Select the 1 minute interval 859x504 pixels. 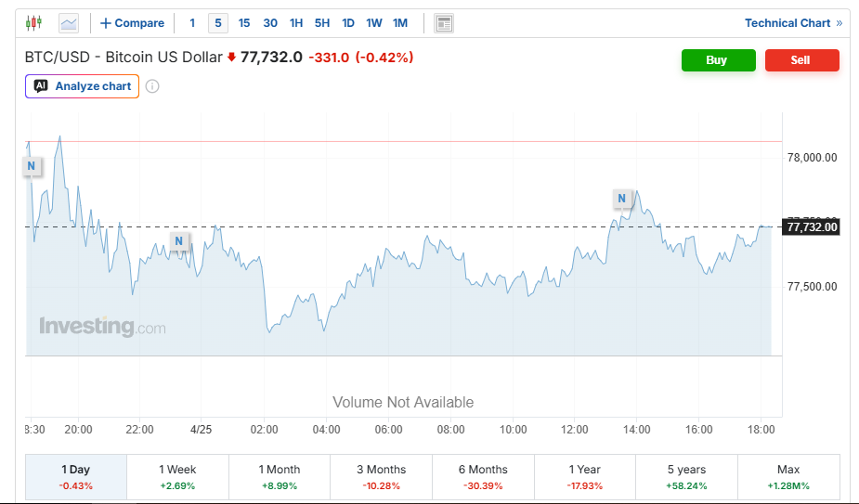[192, 23]
